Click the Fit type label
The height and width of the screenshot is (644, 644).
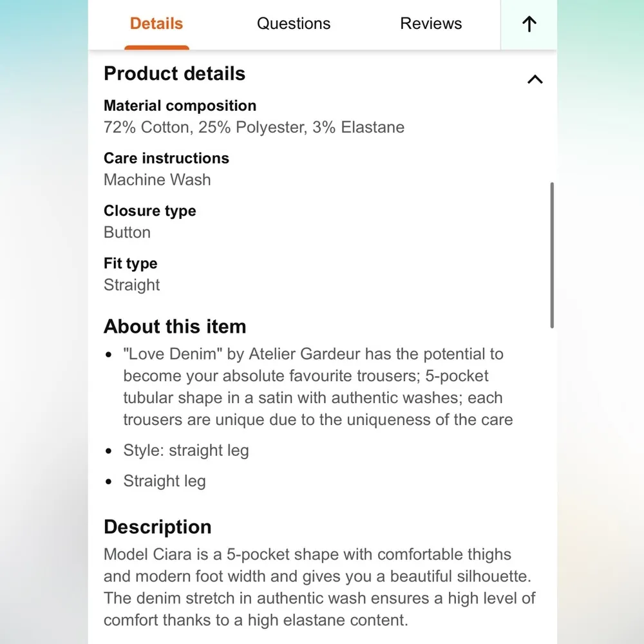click(x=130, y=263)
